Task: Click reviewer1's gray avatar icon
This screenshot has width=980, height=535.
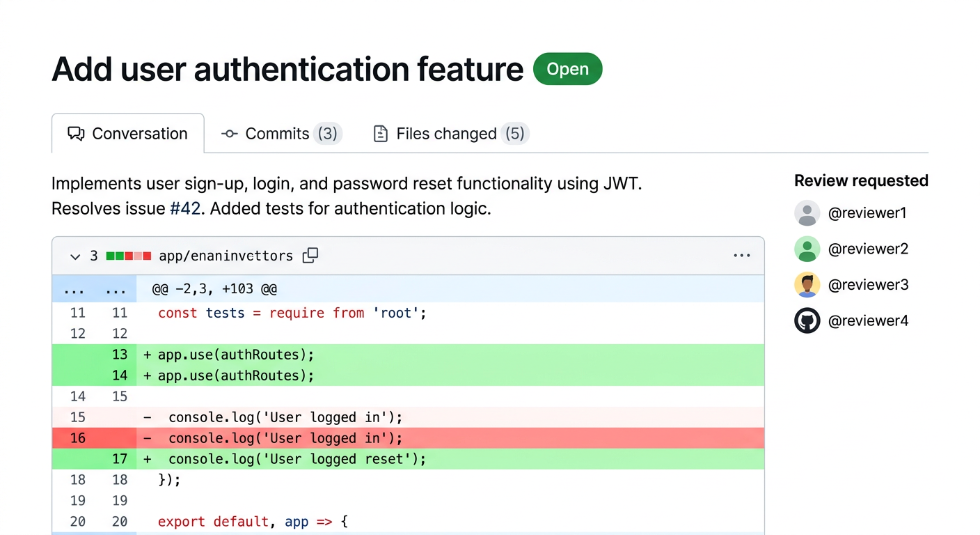Action: point(807,213)
